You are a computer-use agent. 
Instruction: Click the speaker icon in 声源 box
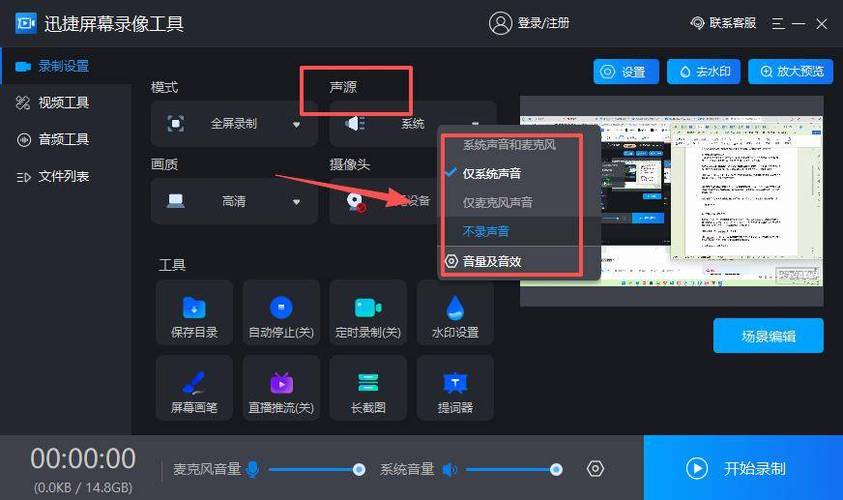coord(355,124)
